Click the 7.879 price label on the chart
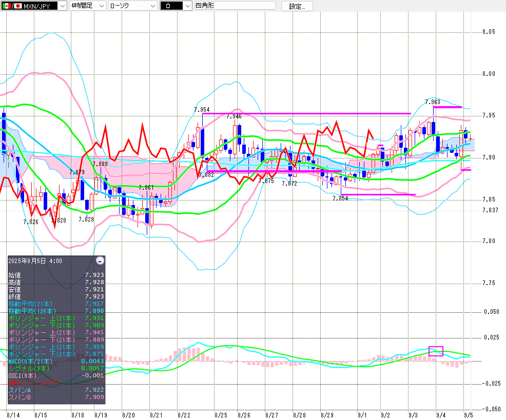Viewport: 506px width, 420px height. (77, 172)
